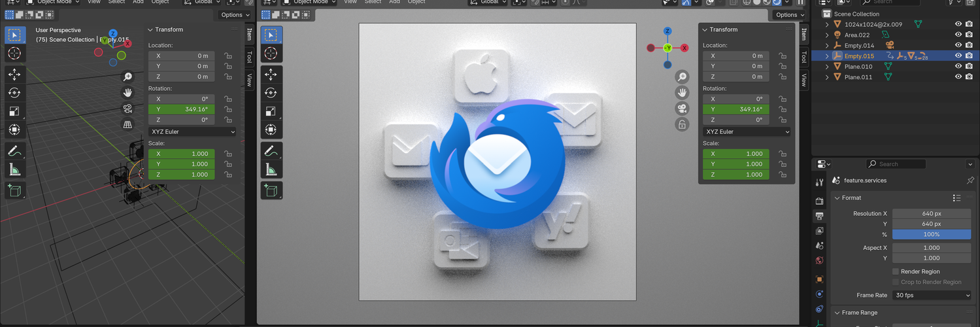Expand Area.022 tree item
Image resolution: width=980 pixels, height=327 pixels.
point(827,35)
